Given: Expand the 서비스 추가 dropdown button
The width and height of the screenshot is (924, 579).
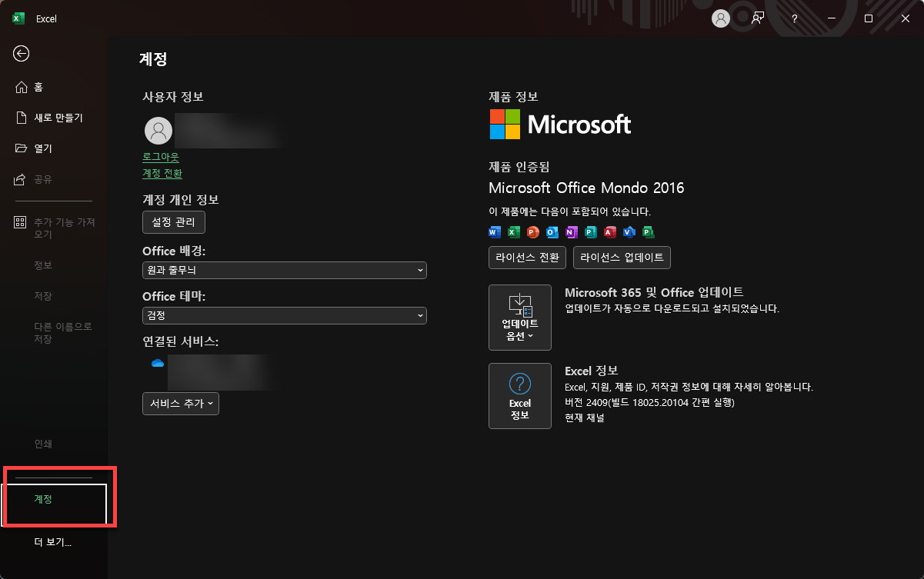Looking at the screenshot, I should pos(181,404).
